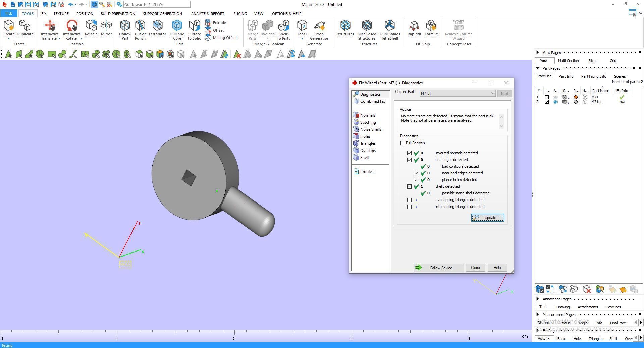The width and height of the screenshot is (644, 348).
Task: Expand Interactive Translate options arrow
Action: [59, 39]
